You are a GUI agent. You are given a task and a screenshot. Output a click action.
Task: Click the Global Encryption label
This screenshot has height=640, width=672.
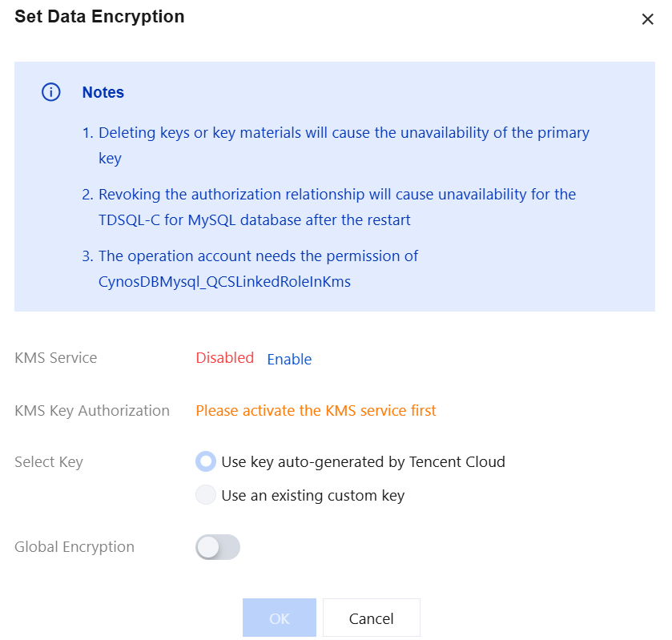(x=74, y=547)
